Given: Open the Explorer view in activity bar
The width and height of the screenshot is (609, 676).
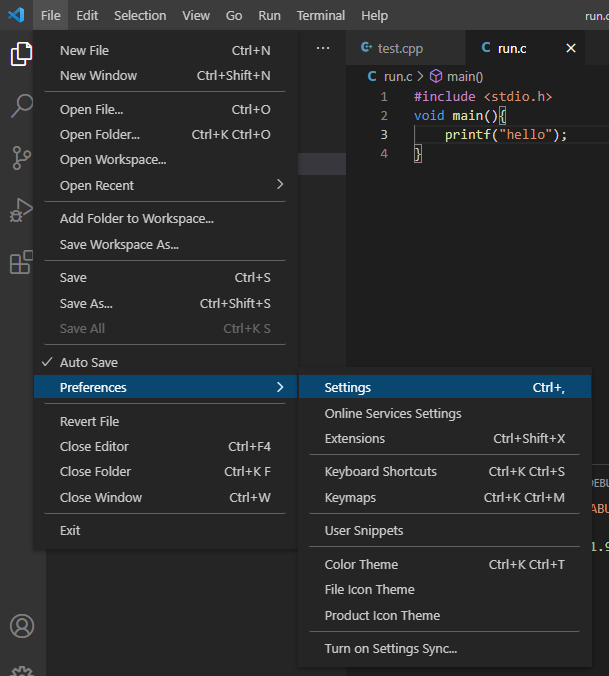Looking at the screenshot, I should pos(21,54).
